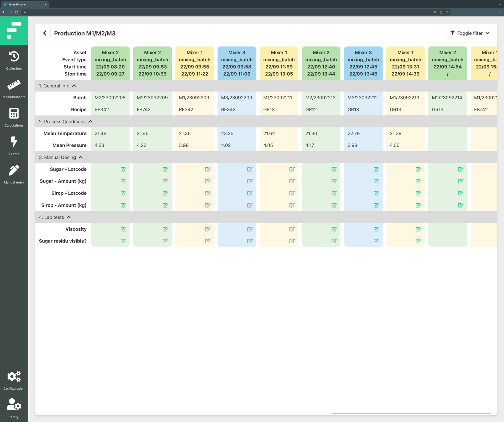Screen dimensions: 504x422
Task: Edit Sirop - Amount (kg) for batch M2/23092214
Action: (x=461, y=205)
